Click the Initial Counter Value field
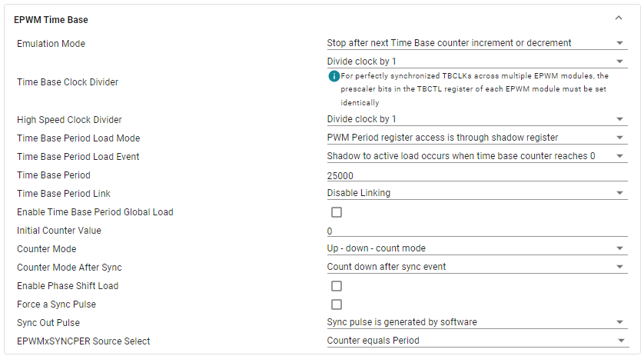This screenshot has height=356, width=644. click(476, 231)
